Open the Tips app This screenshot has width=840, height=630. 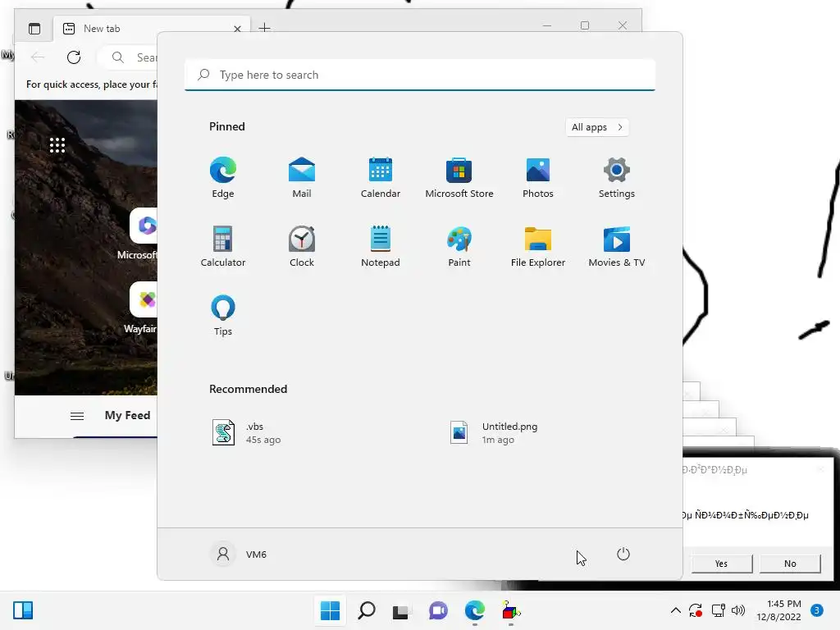223,316
